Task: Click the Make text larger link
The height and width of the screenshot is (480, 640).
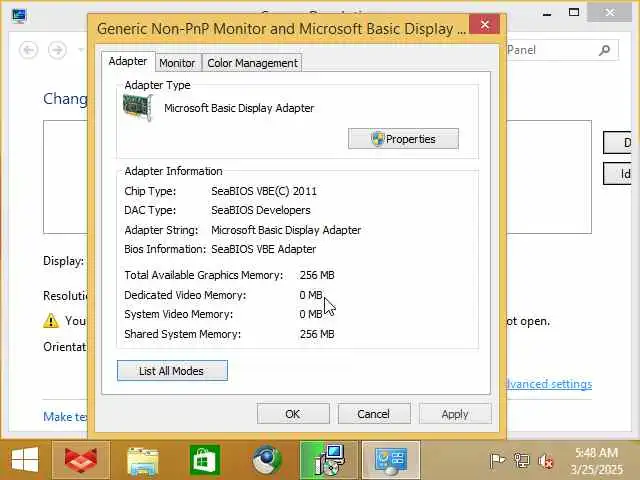Action: click(x=65, y=417)
